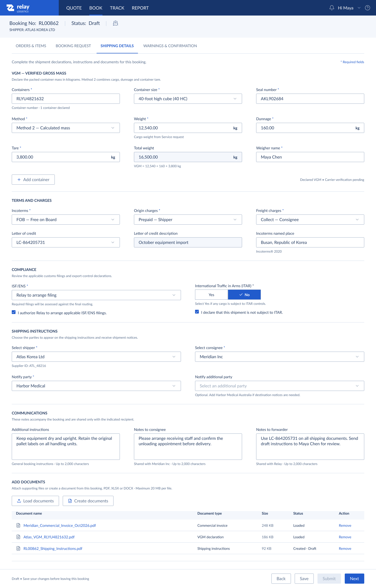Open the Freight charges dropdown
Viewport: 376px width, 588px height.
tap(310, 219)
